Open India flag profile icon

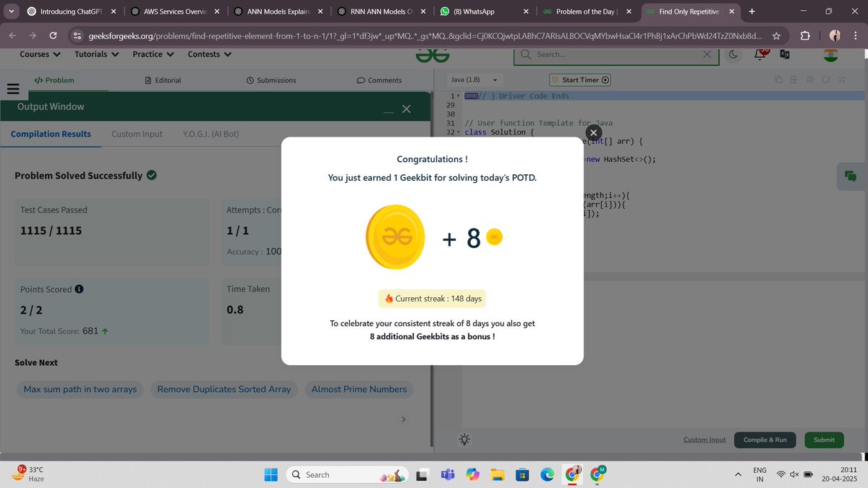coord(830,54)
